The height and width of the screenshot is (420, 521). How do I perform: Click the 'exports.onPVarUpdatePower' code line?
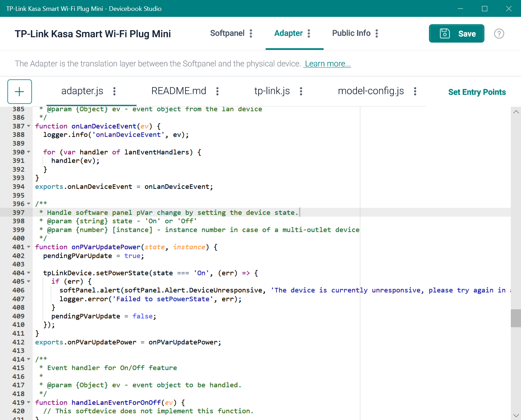click(128, 342)
